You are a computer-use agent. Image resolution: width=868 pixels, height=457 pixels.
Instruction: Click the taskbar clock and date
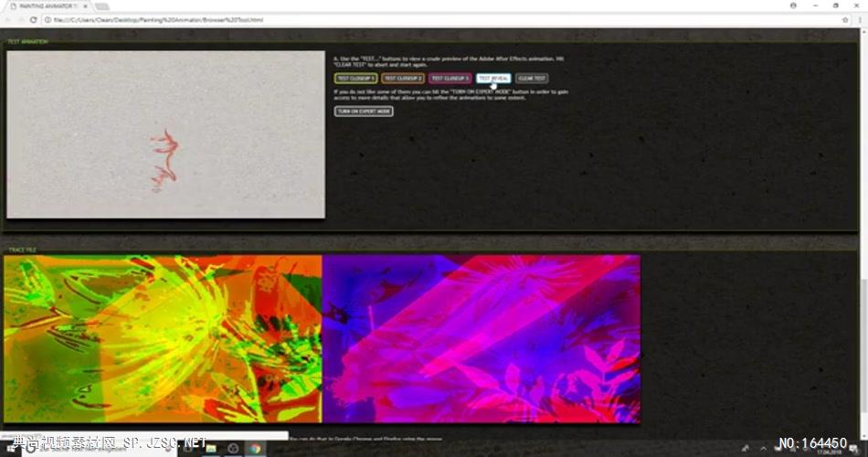pyautogui.click(x=838, y=448)
